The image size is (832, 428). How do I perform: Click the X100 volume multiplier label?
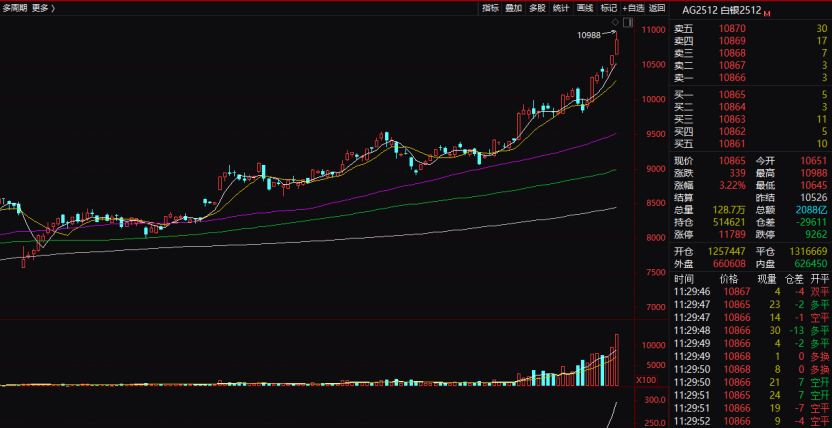[x=646, y=380]
